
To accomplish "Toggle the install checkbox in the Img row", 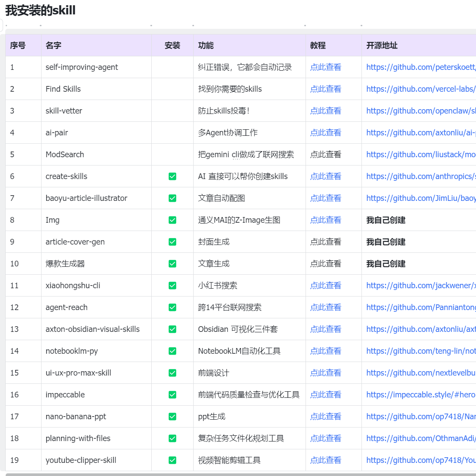I will [172, 220].
